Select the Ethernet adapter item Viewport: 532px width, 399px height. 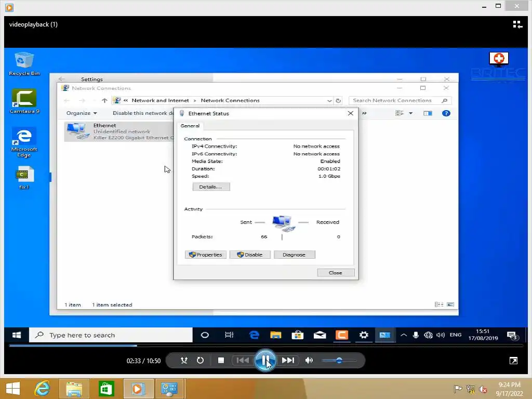pyautogui.click(x=119, y=131)
